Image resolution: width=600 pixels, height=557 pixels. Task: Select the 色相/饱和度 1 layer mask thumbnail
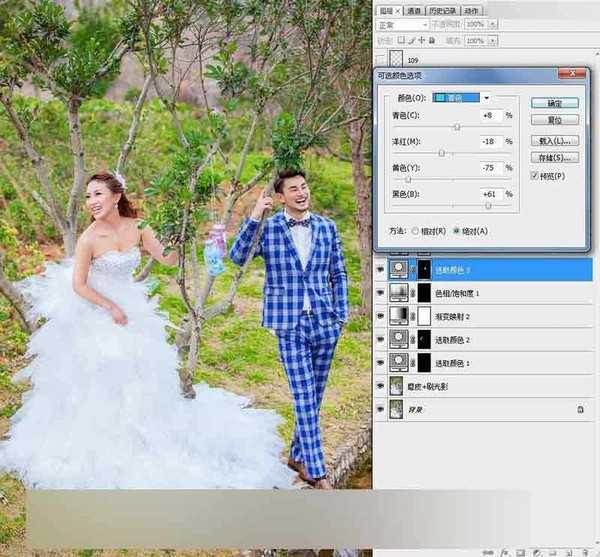coord(425,292)
